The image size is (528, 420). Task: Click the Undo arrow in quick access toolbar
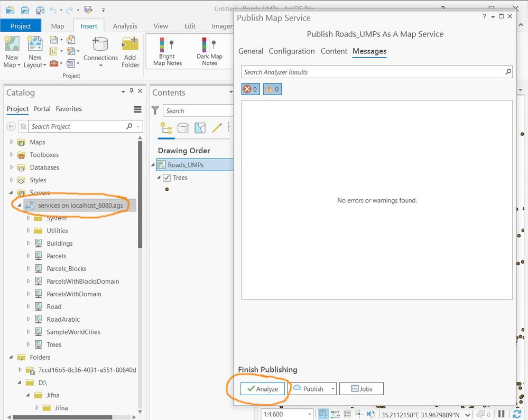click(53, 10)
